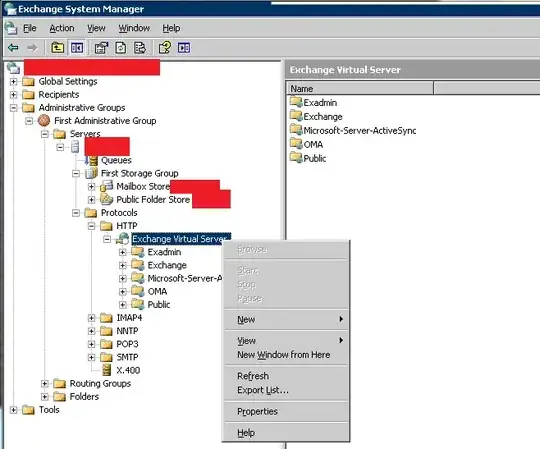Expand the Mailbox Store node
This screenshot has height=449, width=540.
(91, 187)
